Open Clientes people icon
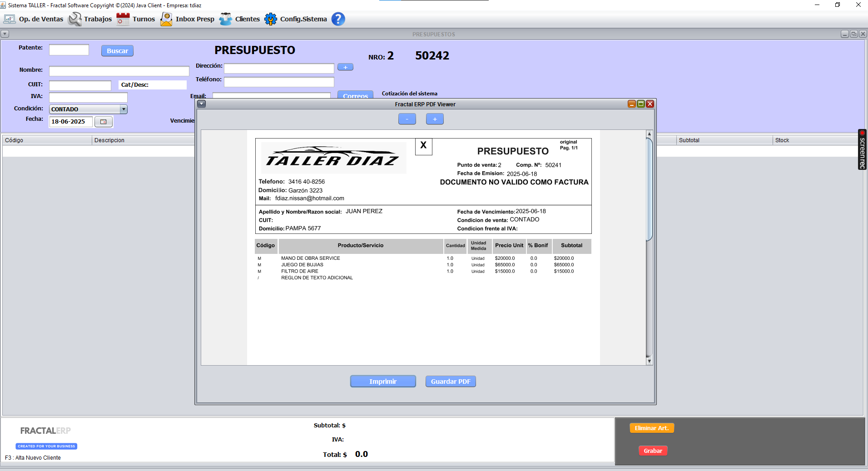 [x=226, y=19]
